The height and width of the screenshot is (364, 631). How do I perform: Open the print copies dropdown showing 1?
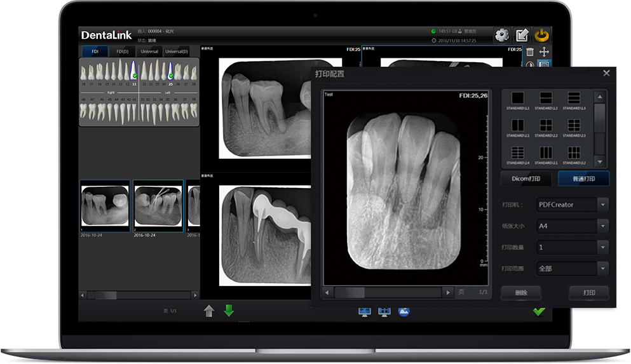tap(572, 247)
